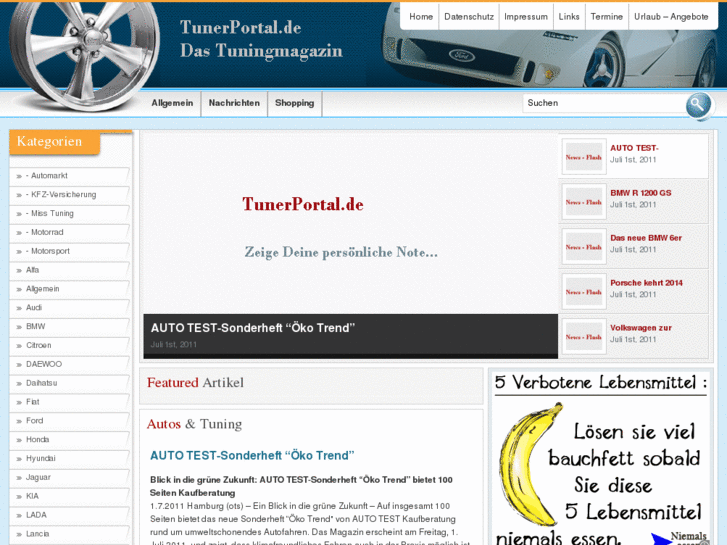The height and width of the screenshot is (545, 727).
Task: Open the BMW category
Action: pyautogui.click(x=36, y=327)
